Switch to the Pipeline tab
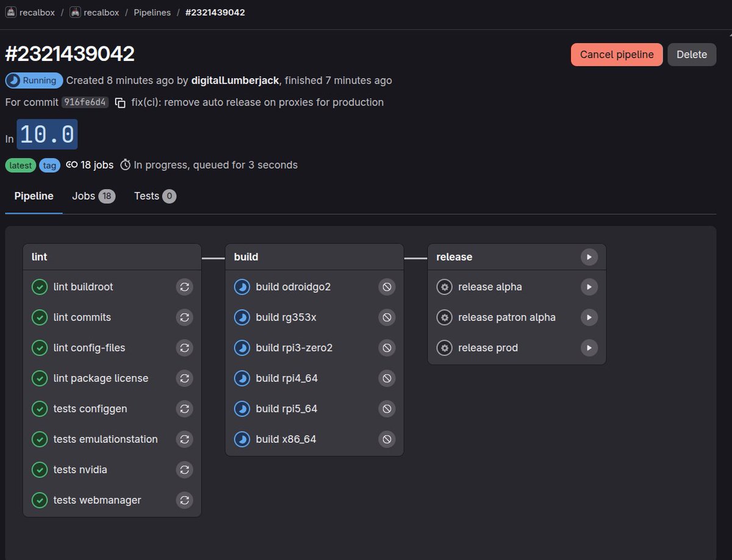Viewport: 732px width, 560px height. pos(34,196)
